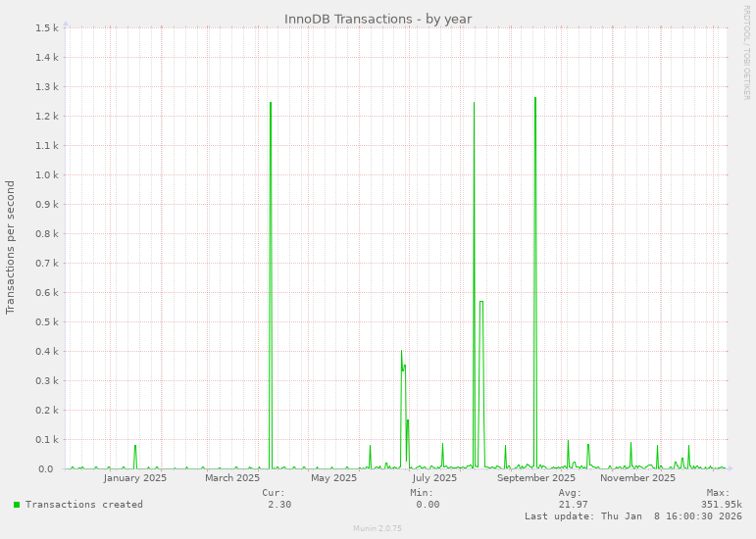
Task: Click the 1.2 k y-axis label
Action: [47, 116]
